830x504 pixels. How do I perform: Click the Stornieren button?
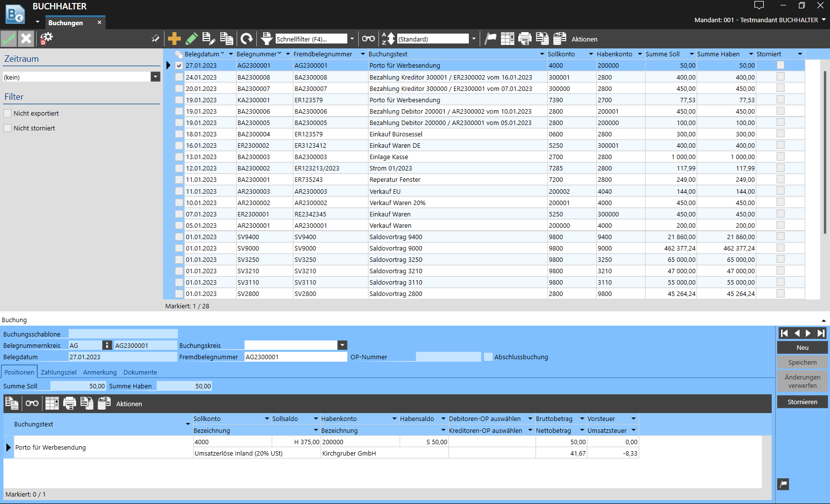802,402
